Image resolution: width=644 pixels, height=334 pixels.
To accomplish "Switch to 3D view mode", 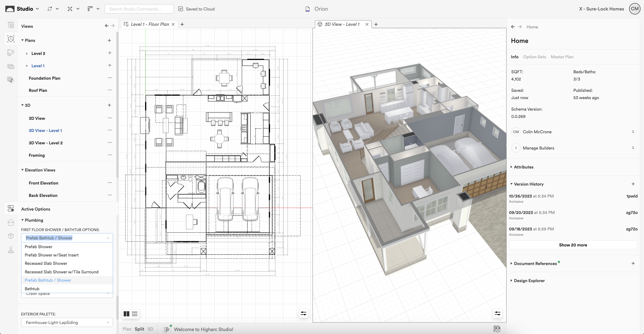I will (150, 329).
